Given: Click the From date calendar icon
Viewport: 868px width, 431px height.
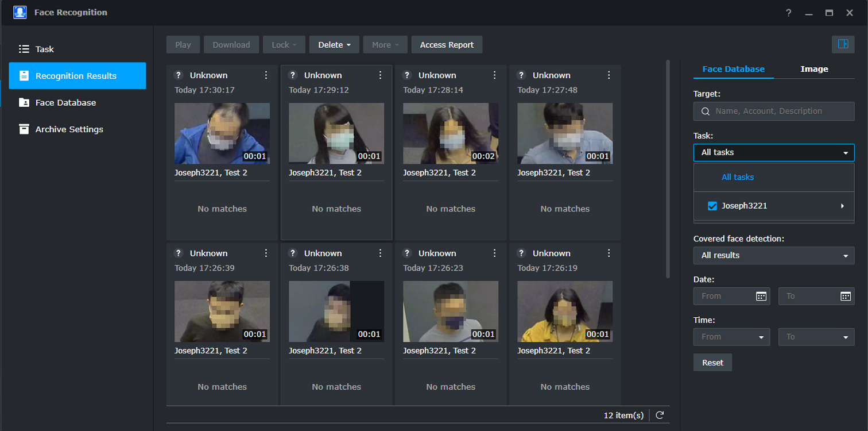Looking at the screenshot, I should point(761,296).
